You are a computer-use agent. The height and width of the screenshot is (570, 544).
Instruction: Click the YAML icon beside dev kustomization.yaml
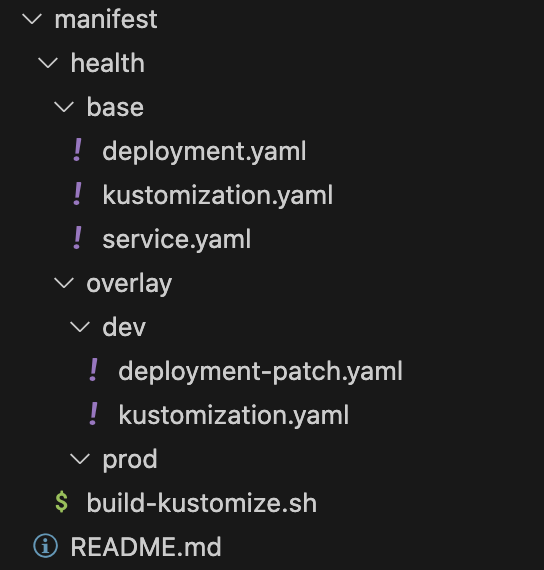[93, 414]
